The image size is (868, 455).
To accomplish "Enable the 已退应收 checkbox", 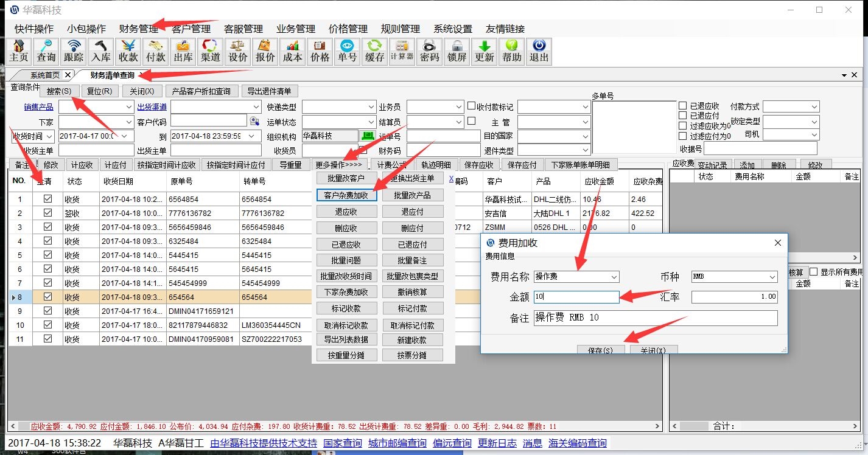I will click(x=682, y=106).
